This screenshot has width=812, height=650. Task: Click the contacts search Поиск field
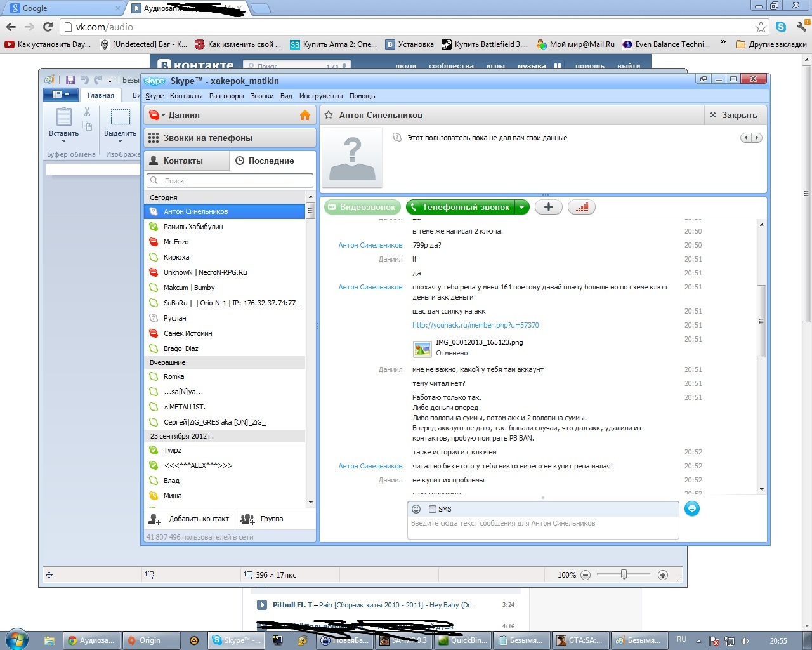click(230, 181)
